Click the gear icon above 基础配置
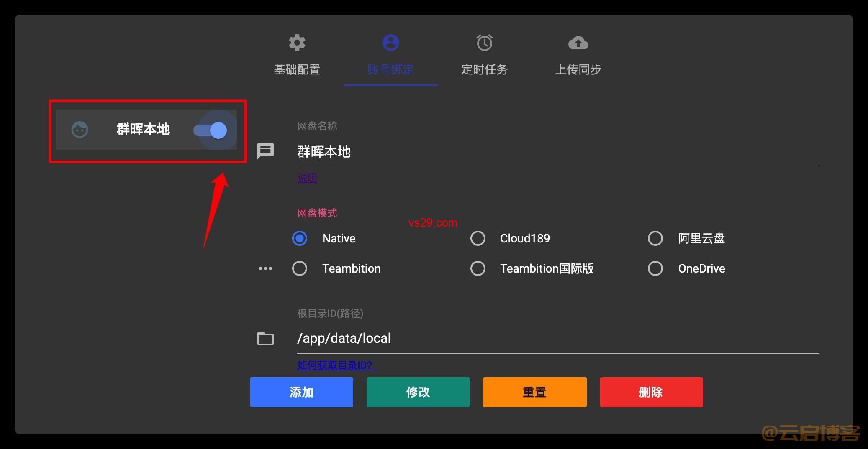 point(297,43)
